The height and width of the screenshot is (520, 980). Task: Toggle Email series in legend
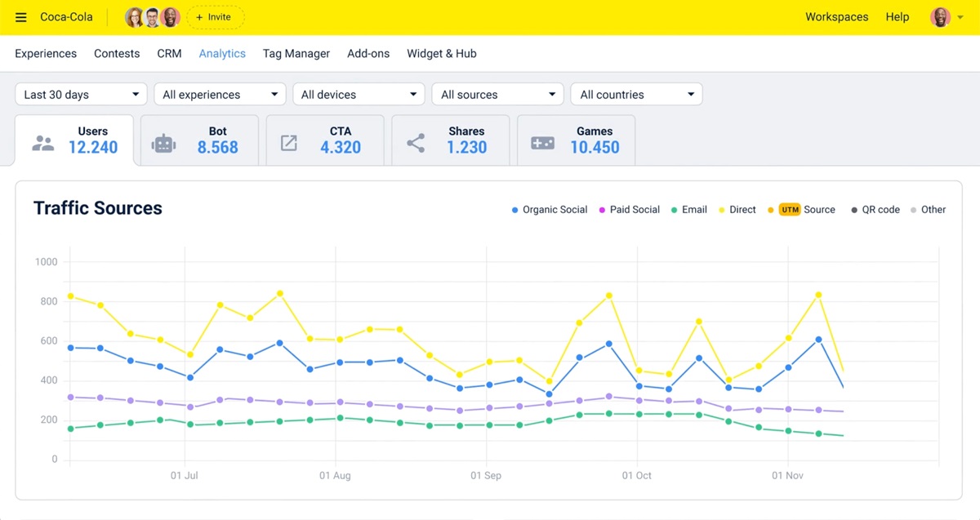(x=688, y=210)
